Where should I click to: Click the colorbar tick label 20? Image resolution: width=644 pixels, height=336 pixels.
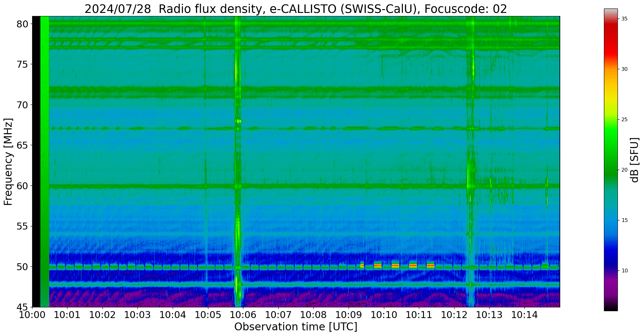coord(624,170)
